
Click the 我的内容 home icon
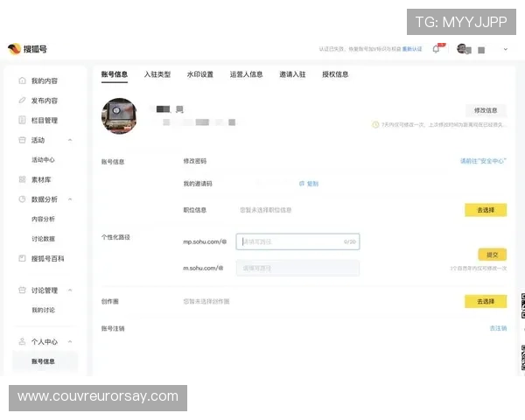pos(22,80)
